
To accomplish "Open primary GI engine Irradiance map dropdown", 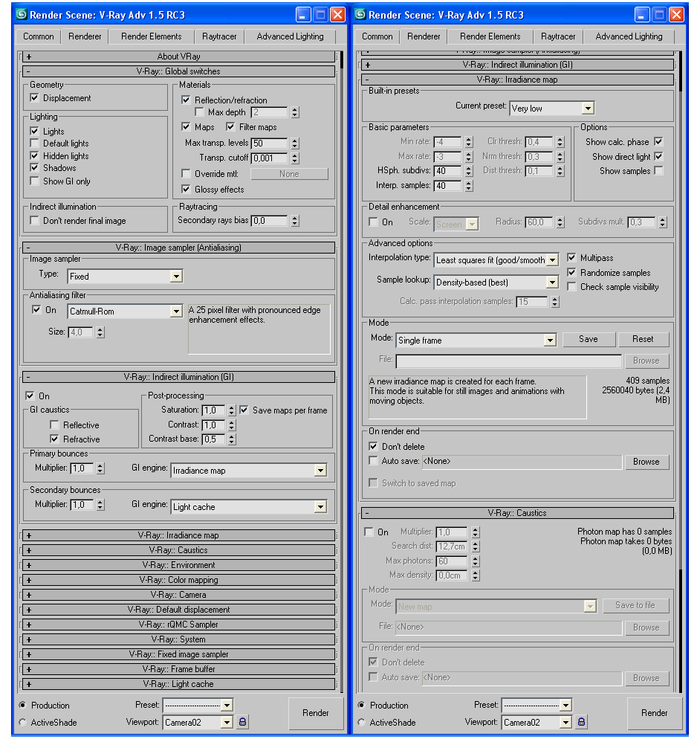I will 249,471.
